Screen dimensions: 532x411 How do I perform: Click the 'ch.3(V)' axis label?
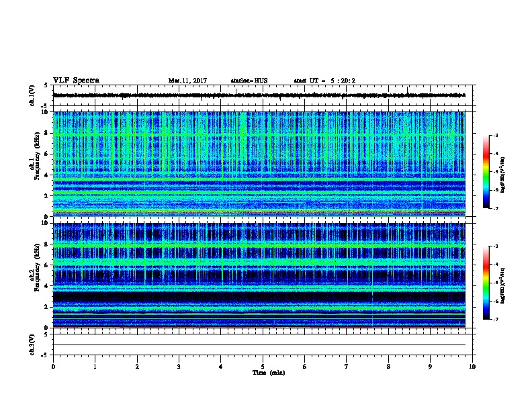(32, 345)
